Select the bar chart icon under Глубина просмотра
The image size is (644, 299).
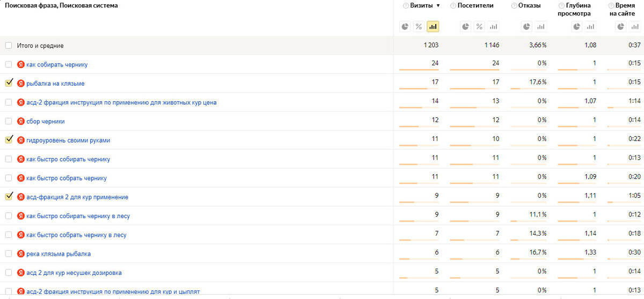click(x=590, y=26)
